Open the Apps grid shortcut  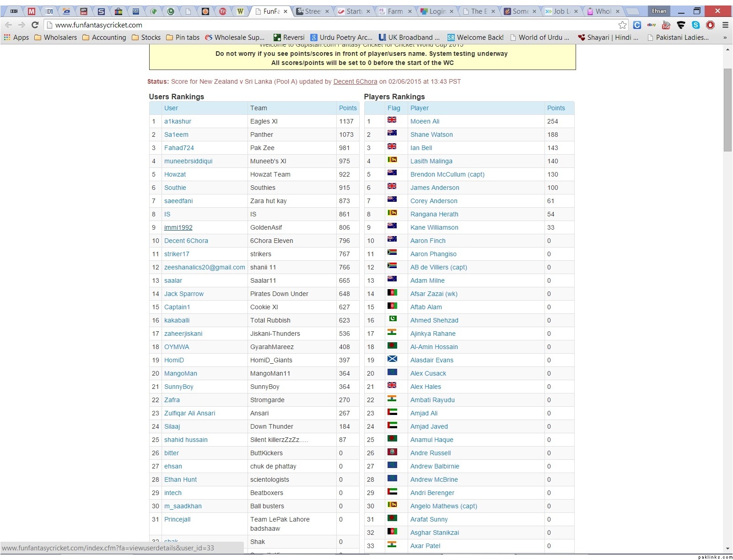point(16,38)
